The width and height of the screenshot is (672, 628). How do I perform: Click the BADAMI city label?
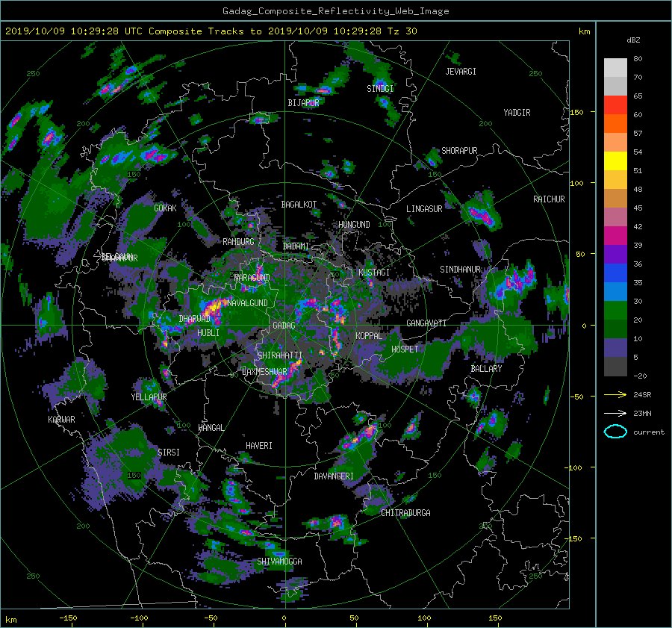pyautogui.click(x=296, y=246)
